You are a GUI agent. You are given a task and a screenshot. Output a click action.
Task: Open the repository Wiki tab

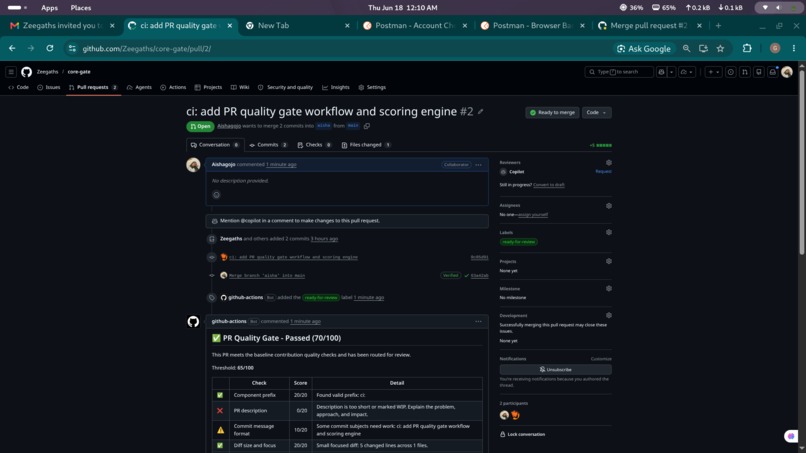240,87
